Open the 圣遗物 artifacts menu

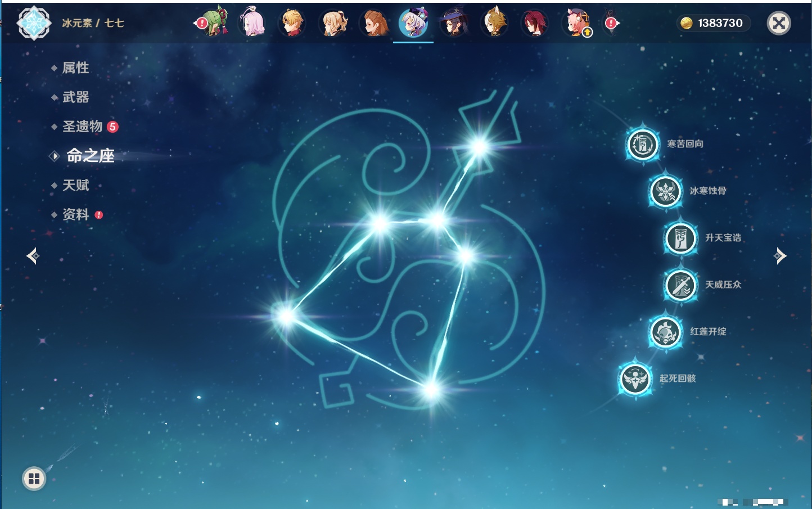coord(83,127)
